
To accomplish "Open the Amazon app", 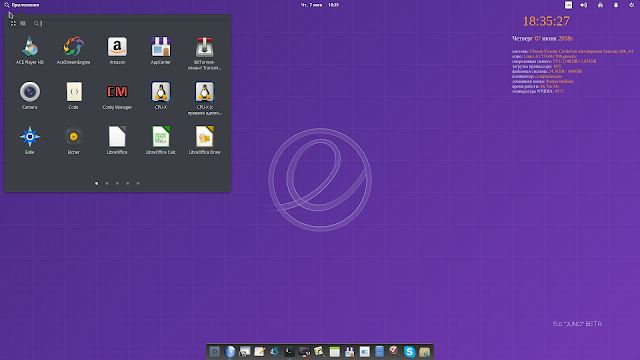I will (117, 51).
